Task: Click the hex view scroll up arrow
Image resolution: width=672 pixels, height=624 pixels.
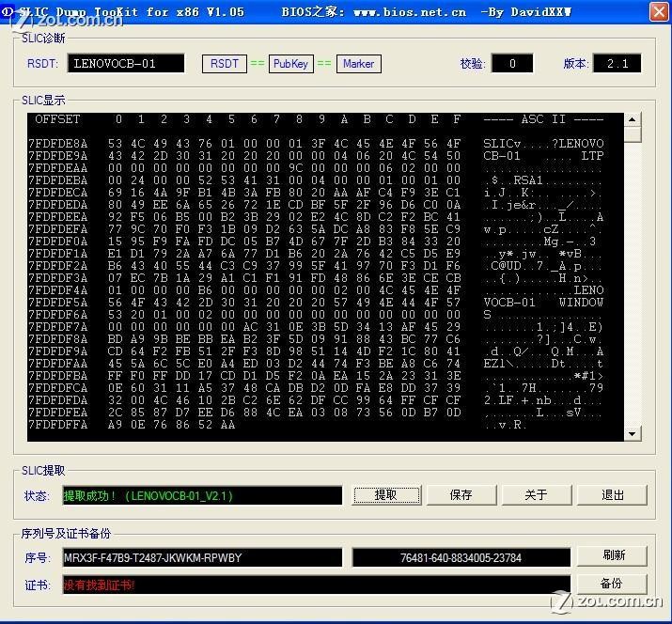Action: click(x=633, y=119)
